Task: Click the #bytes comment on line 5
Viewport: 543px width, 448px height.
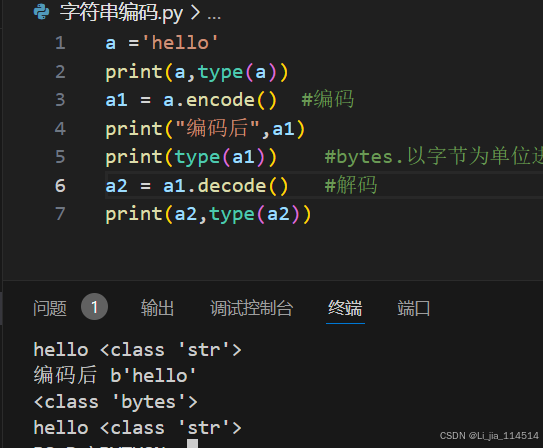Action: tap(434, 156)
